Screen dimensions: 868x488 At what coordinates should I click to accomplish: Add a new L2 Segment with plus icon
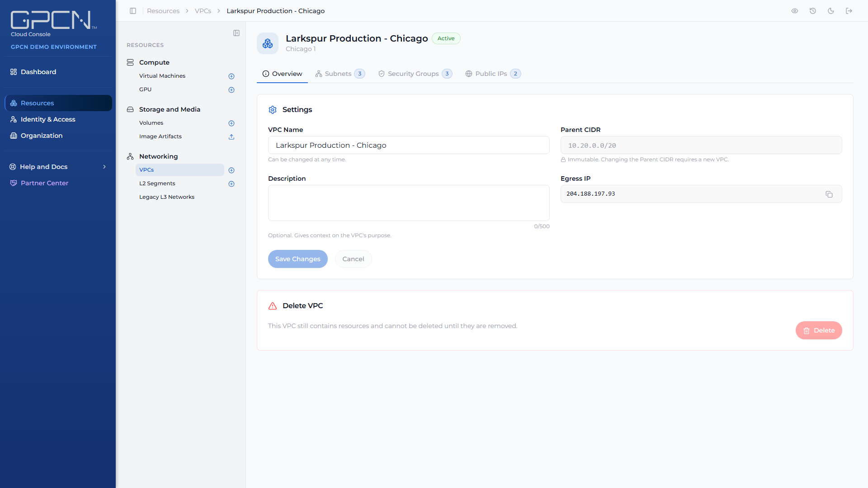pos(231,184)
